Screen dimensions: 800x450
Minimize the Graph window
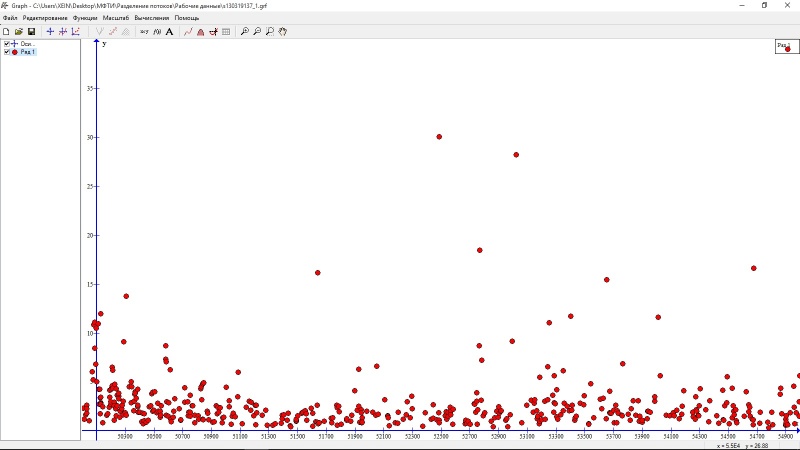[742, 6]
